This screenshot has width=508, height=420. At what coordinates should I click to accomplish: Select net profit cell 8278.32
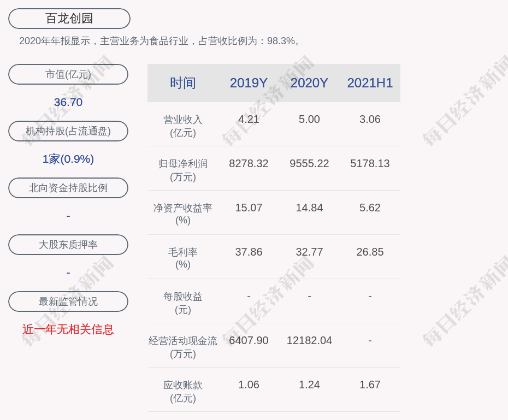click(249, 163)
